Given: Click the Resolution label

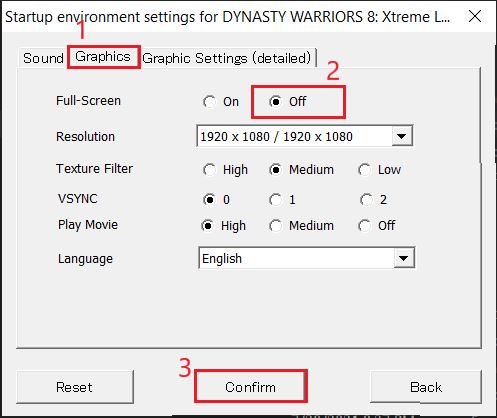Looking at the screenshot, I should (x=85, y=136).
